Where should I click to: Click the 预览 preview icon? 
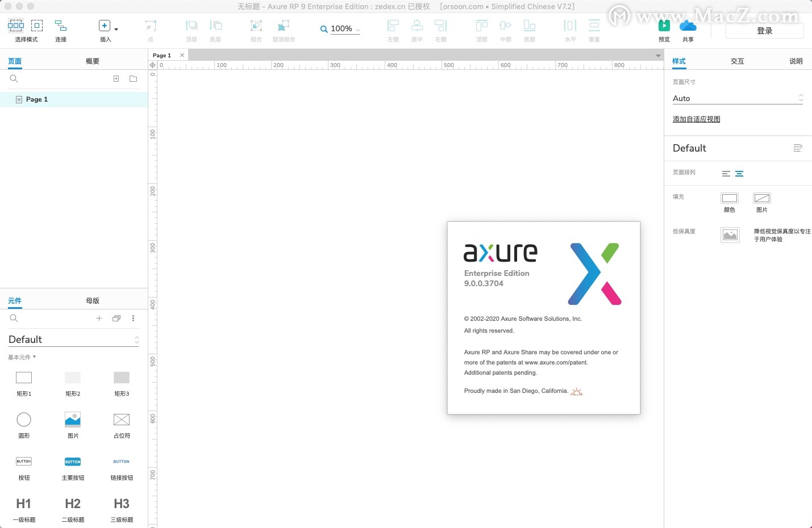click(664, 26)
